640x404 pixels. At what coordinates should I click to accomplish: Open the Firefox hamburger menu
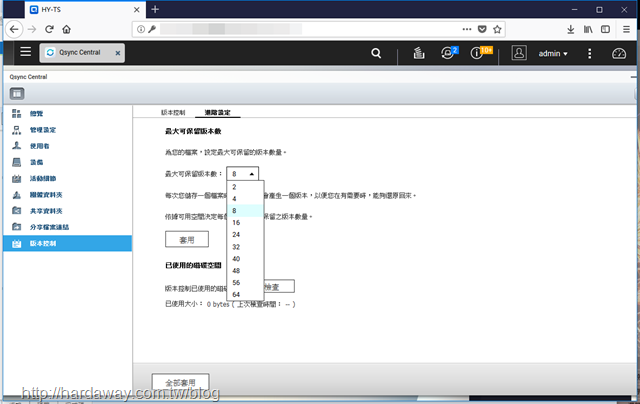[626, 29]
